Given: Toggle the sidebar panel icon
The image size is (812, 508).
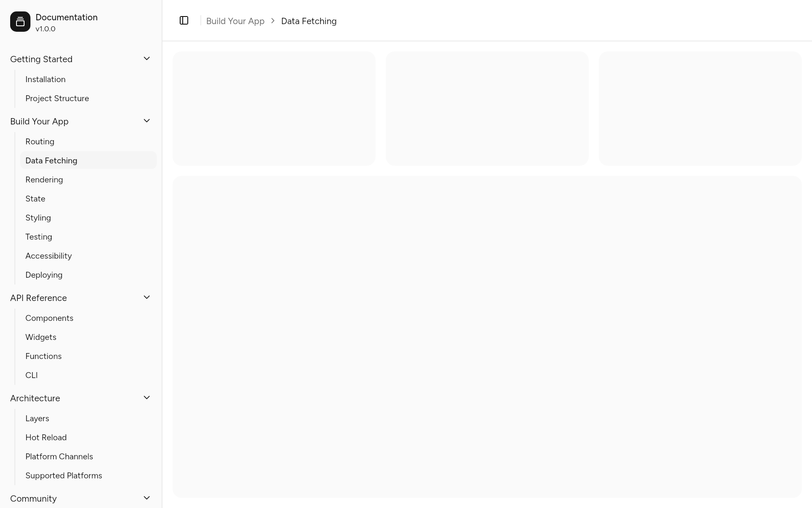Looking at the screenshot, I should coord(184,20).
